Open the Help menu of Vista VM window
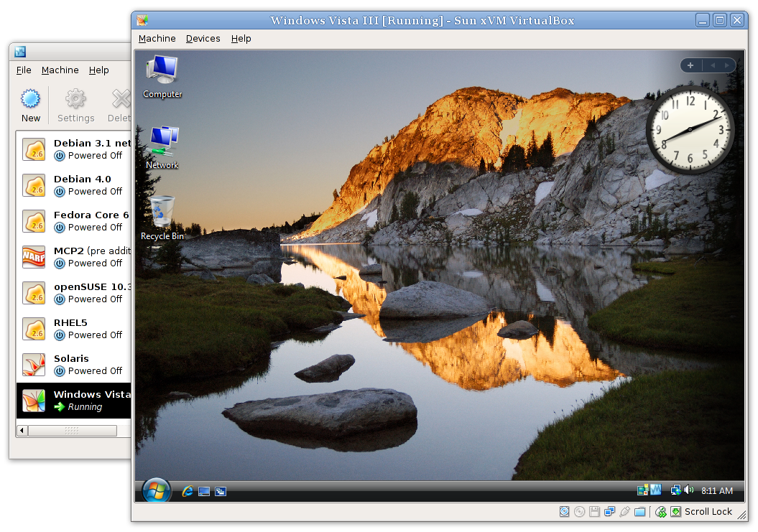 pos(241,39)
